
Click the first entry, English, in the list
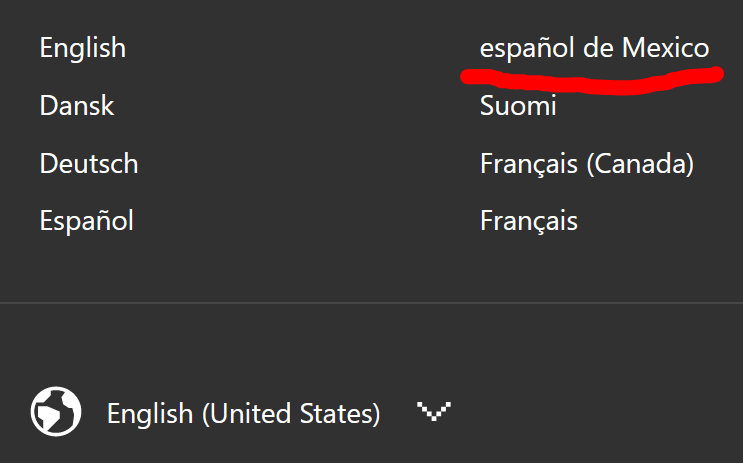pos(83,48)
